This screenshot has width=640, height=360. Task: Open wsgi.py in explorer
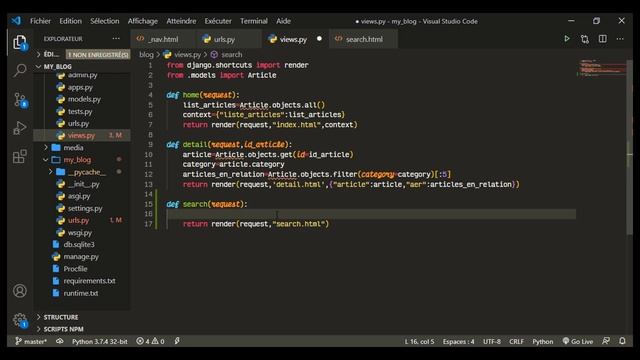click(80, 232)
